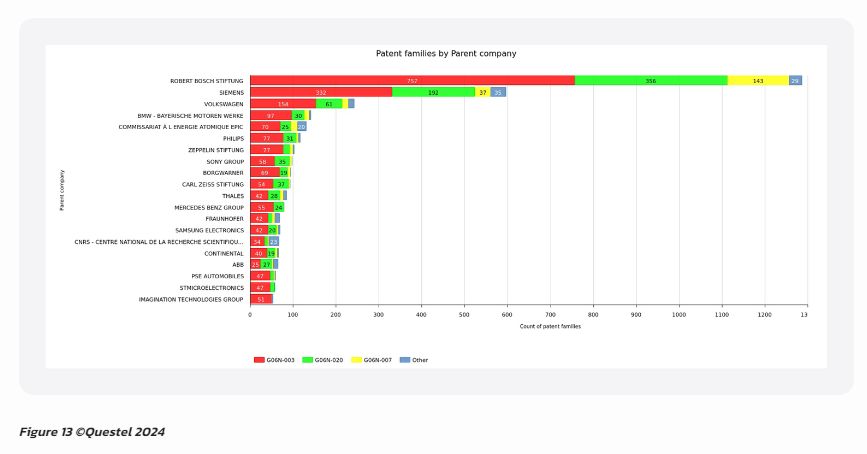
Task: Click the 'VOLKSWAGEN' row label
Action: [x=223, y=105]
